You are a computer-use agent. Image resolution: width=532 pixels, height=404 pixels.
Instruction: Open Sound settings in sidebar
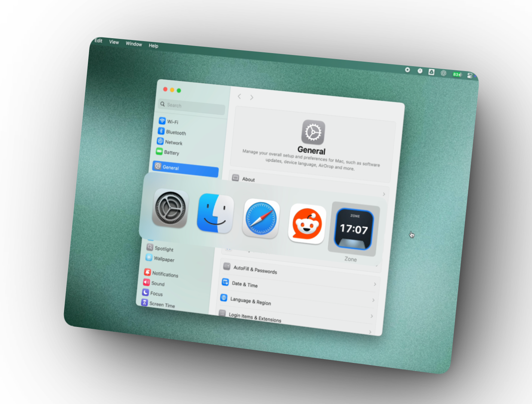click(x=154, y=283)
